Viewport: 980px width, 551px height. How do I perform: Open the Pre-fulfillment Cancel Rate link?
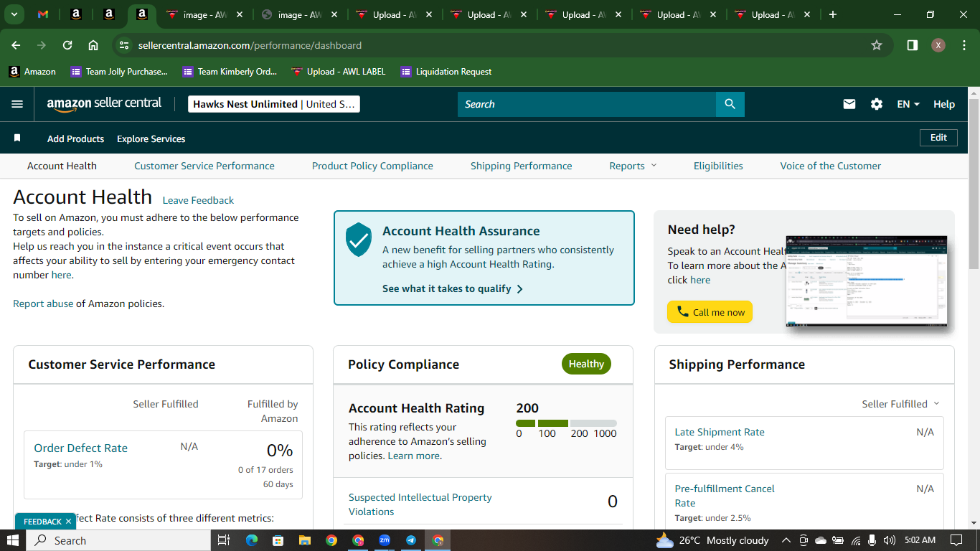(x=725, y=496)
